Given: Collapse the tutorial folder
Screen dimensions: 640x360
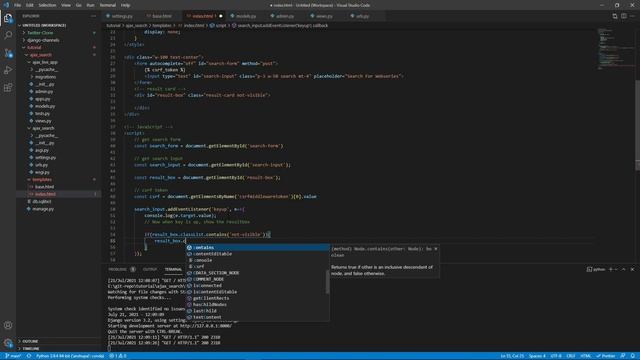Looking at the screenshot, I should point(34,47).
